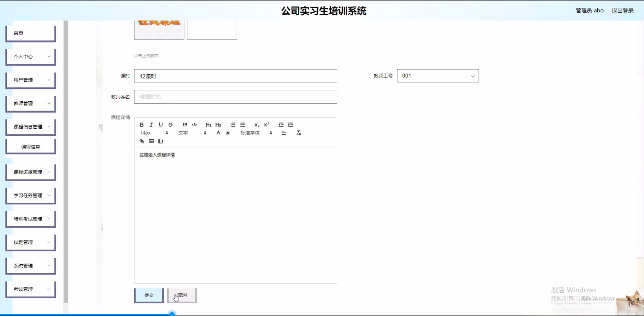
Task: Click the 提交 button to submit the form
Action: [148, 295]
